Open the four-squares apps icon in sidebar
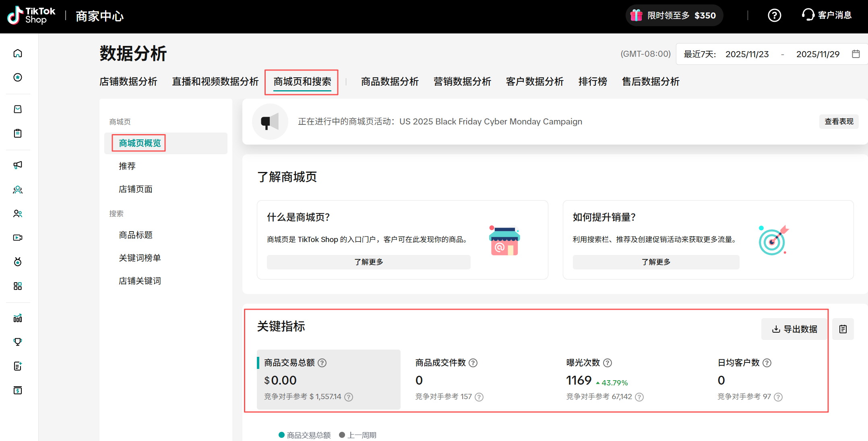Viewport: 868px width, 441px height. [x=18, y=286]
